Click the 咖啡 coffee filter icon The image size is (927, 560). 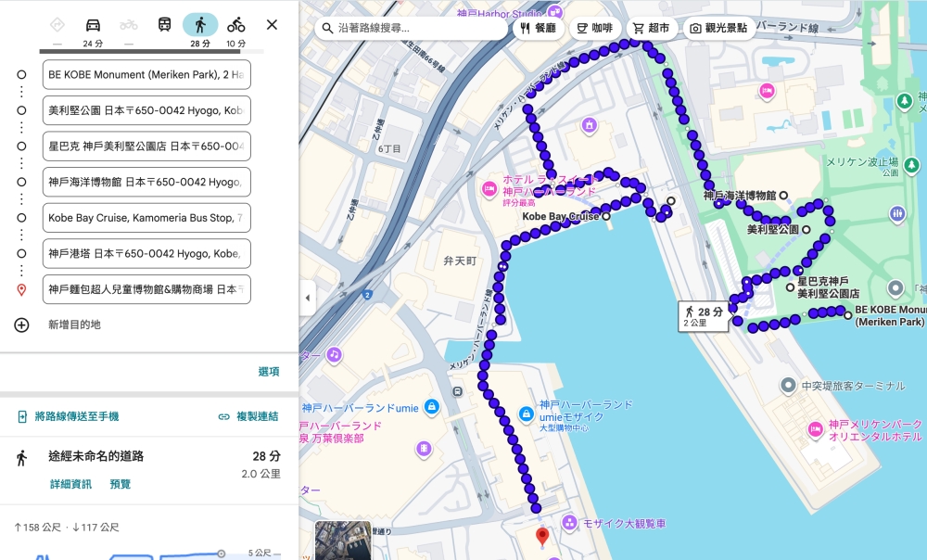pyautogui.click(x=597, y=28)
